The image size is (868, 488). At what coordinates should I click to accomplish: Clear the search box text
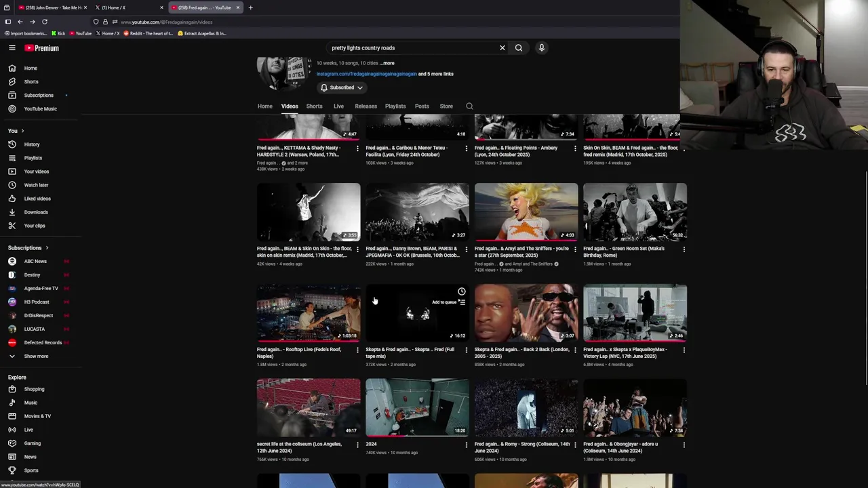[x=502, y=48]
